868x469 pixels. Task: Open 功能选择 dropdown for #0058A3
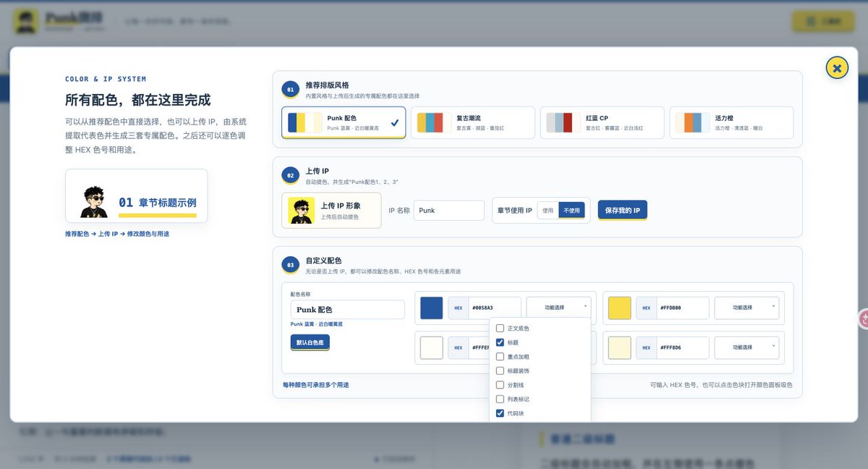558,308
